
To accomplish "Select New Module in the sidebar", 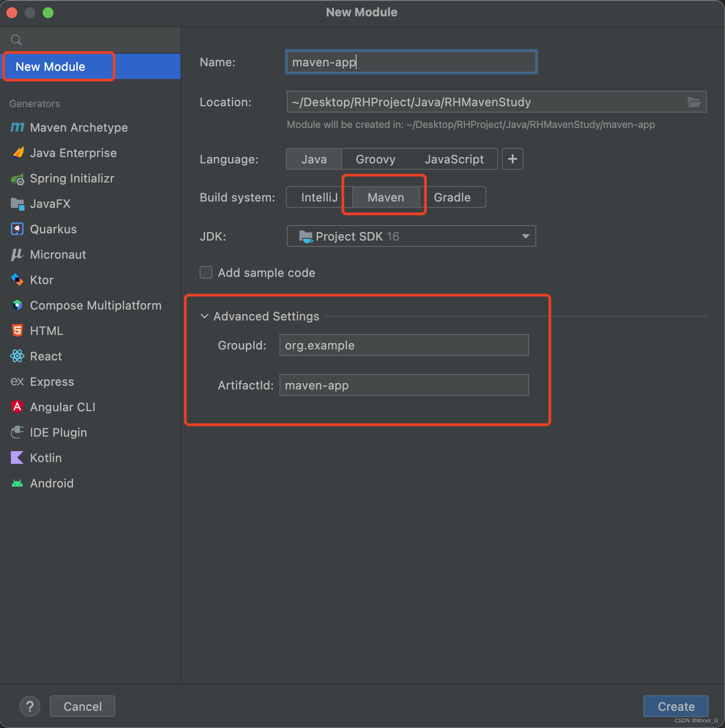I will coord(90,66).
